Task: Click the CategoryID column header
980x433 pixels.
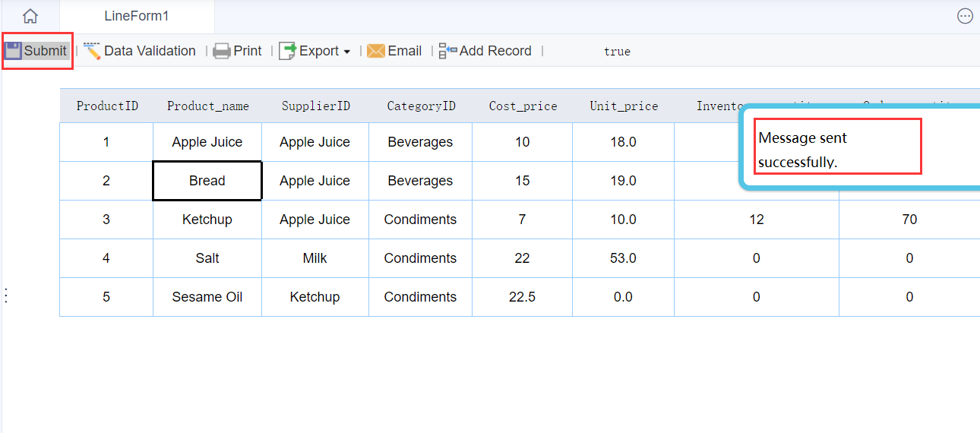Action: (421, 106)
